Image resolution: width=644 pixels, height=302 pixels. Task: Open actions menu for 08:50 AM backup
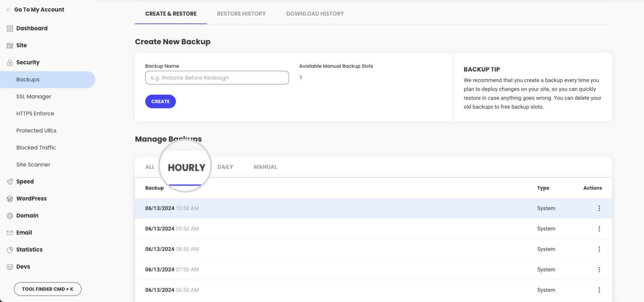tap(599, 249)
